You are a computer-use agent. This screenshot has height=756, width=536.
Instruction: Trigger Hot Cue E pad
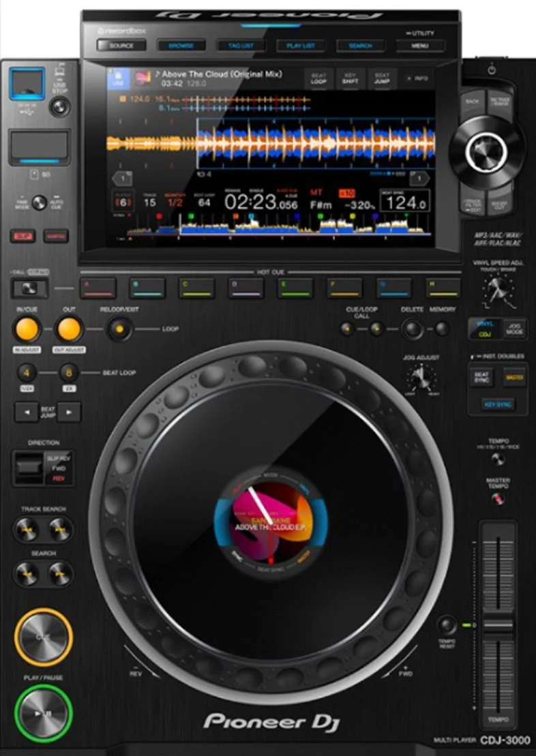[x=295, y=288]
